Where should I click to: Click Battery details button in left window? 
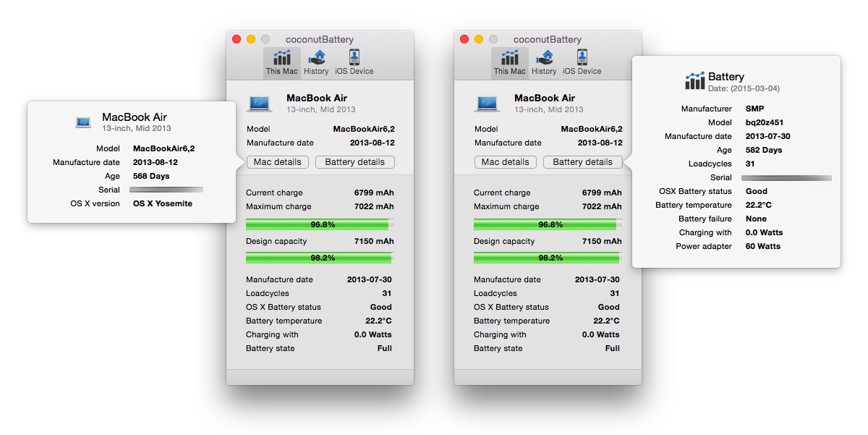pos(355,162)
